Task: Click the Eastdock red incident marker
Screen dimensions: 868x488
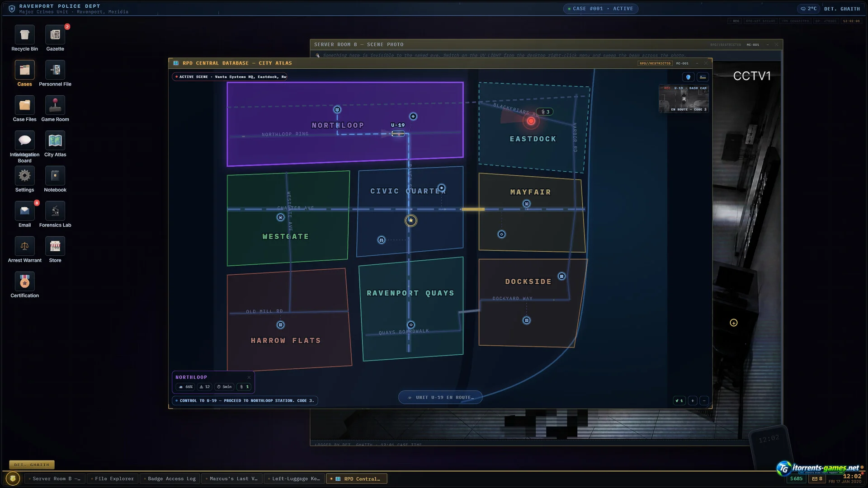Action: click(531, 121)
